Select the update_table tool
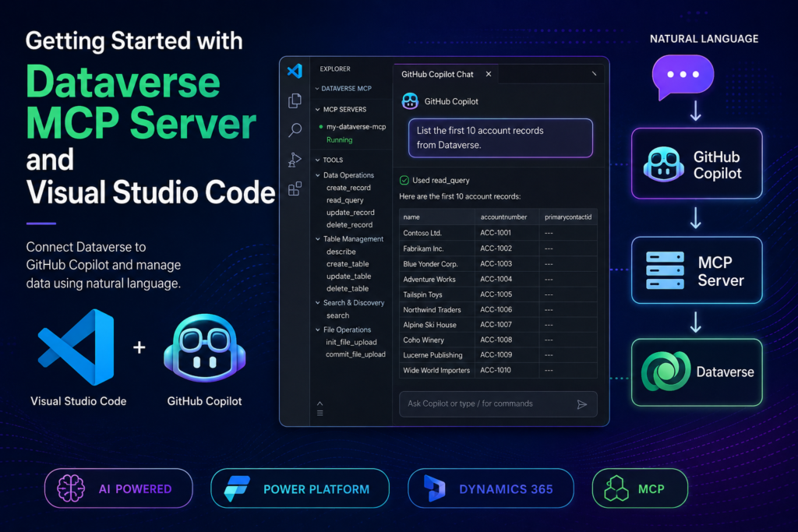Viewport: 798px width, 532px height. pyautogui.click(x=348, y=277)
